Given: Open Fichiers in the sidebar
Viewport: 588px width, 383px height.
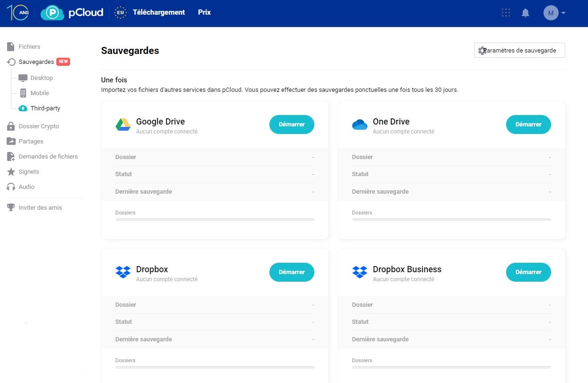Looking at the screenshot, I should [x=29, y=46].
